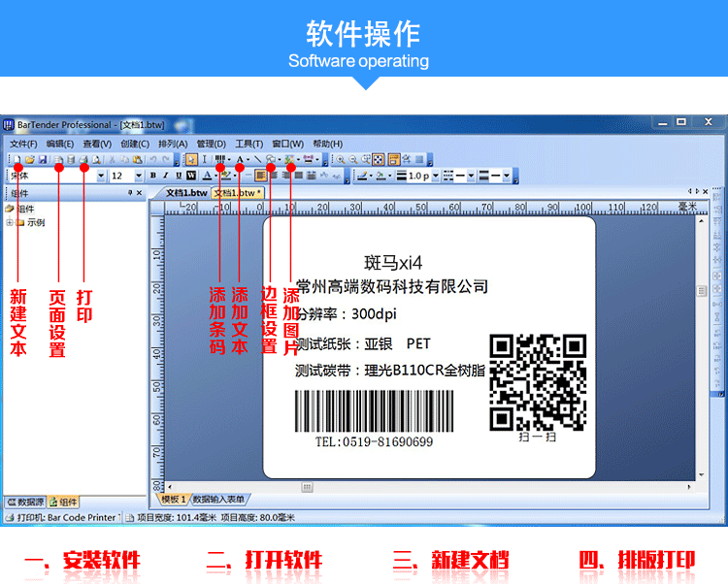Select the line drawing tool
Screen dimensions: 728x584
[x=258, y=159]
